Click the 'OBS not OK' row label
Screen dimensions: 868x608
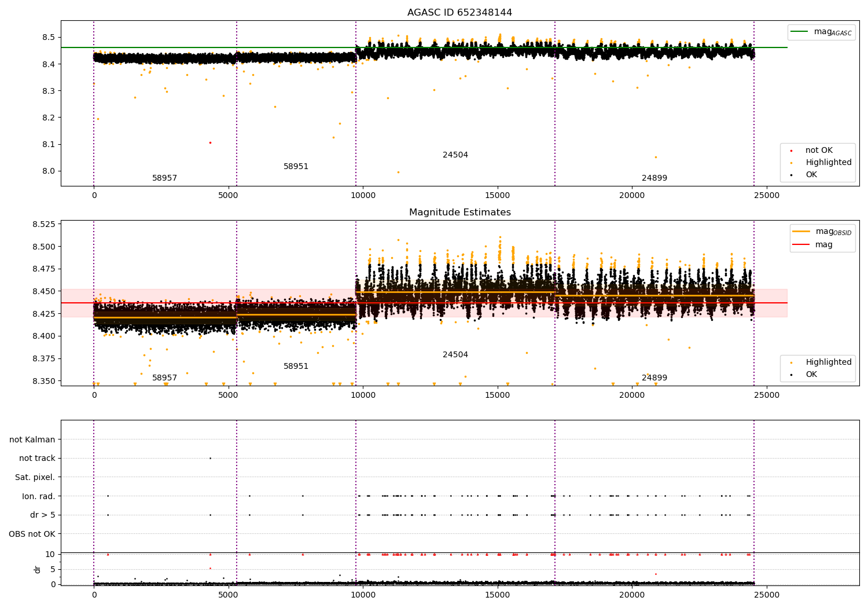(32, 534)
